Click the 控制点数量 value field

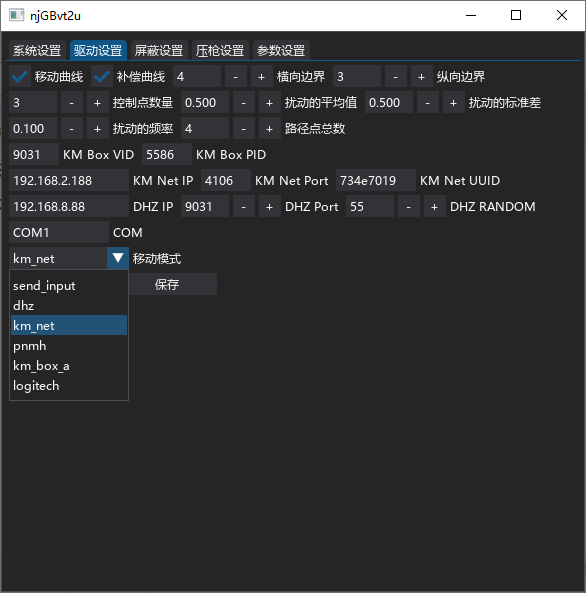pos(33,102)
